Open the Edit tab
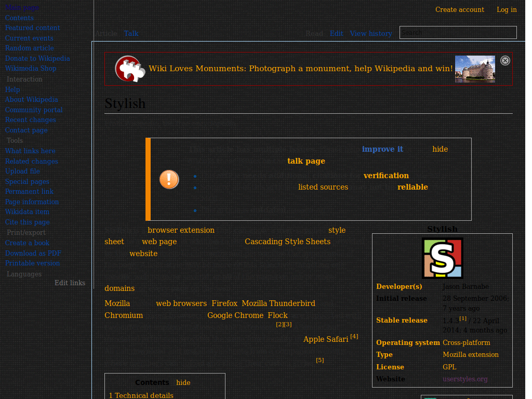532x399 pixels. [336, 33]
